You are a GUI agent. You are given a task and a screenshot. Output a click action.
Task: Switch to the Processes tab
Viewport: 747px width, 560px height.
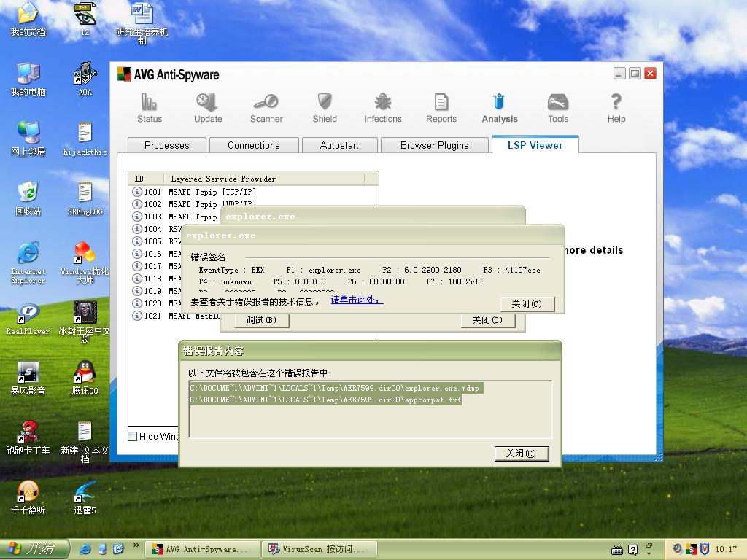pos(167,145)
